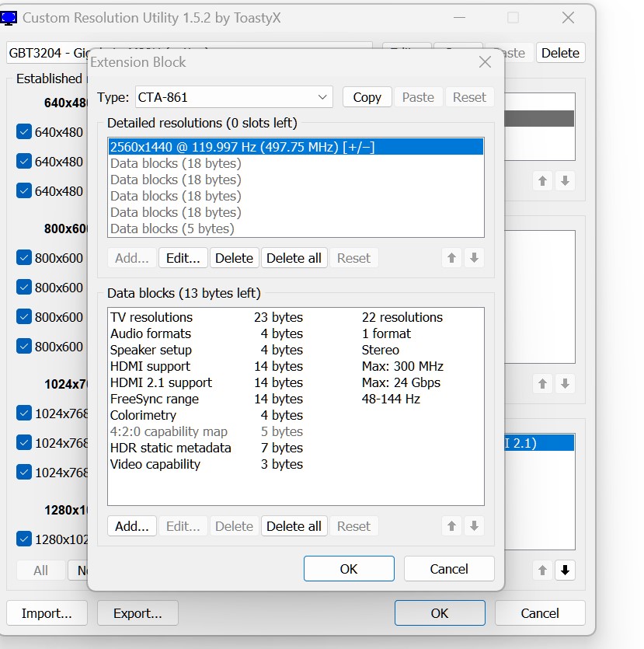Close the Extension Block dialog with X
Image resolution: width=644 pixels, height=649 pixels.
[485, 62]
